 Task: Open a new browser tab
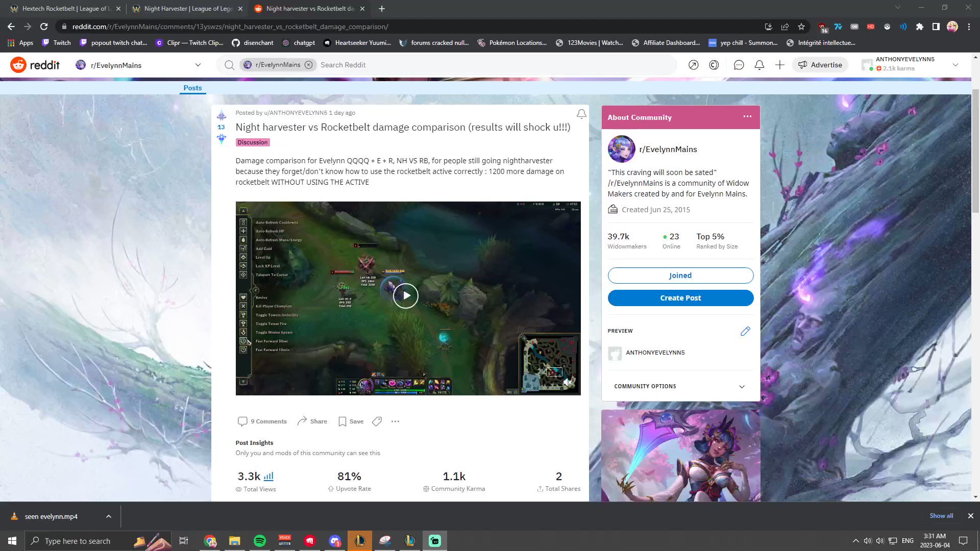382,9
